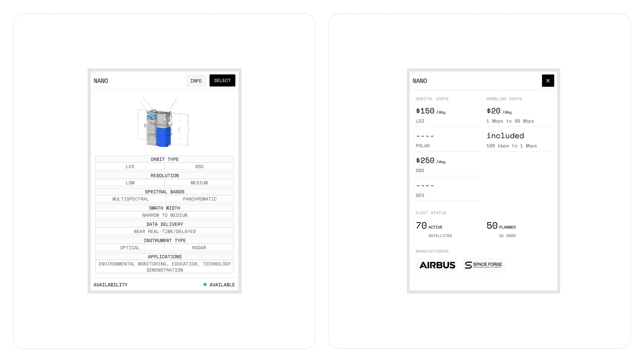644x362 pixels.
Task: Pick the RADAR instrument type
Action: pyautogui.click(x=199, y=247)
